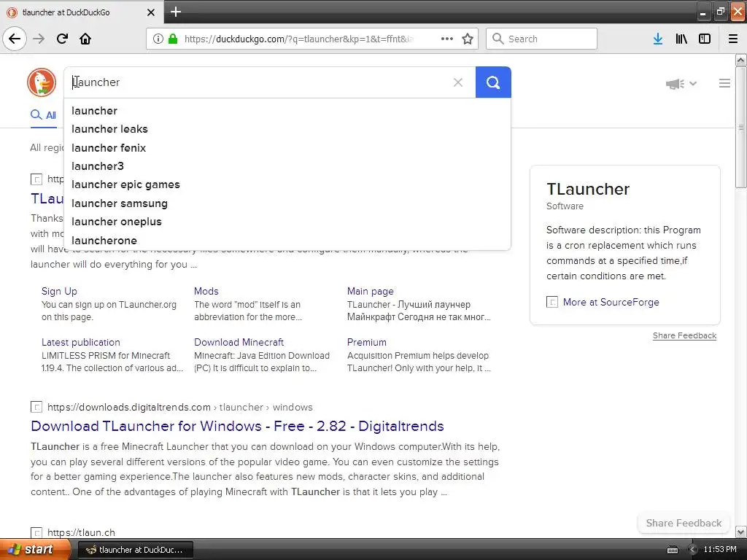
Task: Open the Downloads arrow panel
Action: tap(658, 39)
